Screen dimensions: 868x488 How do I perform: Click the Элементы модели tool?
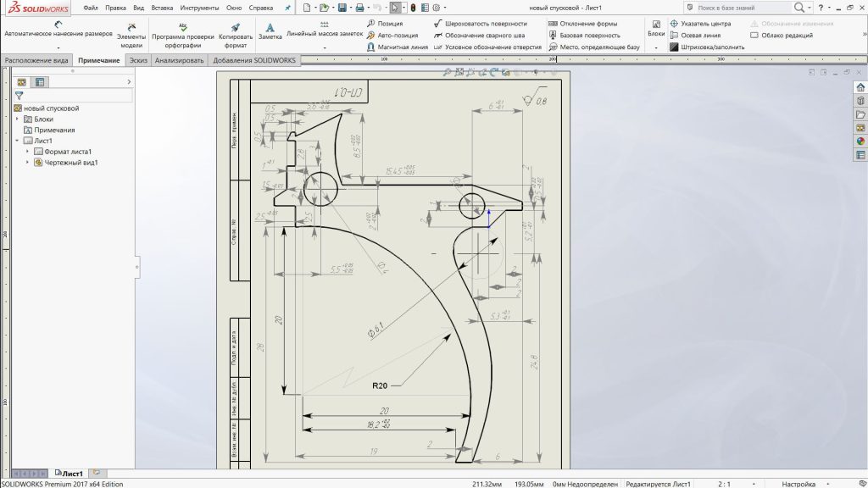click(131, 36)
